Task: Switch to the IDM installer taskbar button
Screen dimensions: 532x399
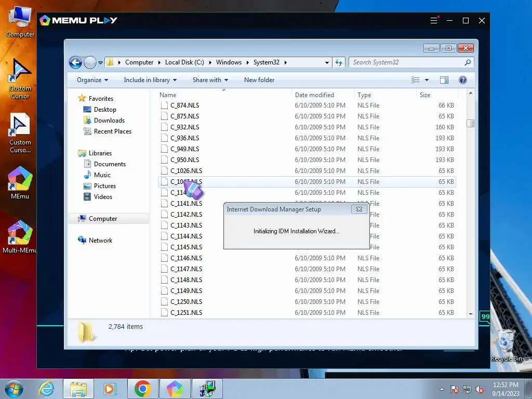Action: coord(207,389)
